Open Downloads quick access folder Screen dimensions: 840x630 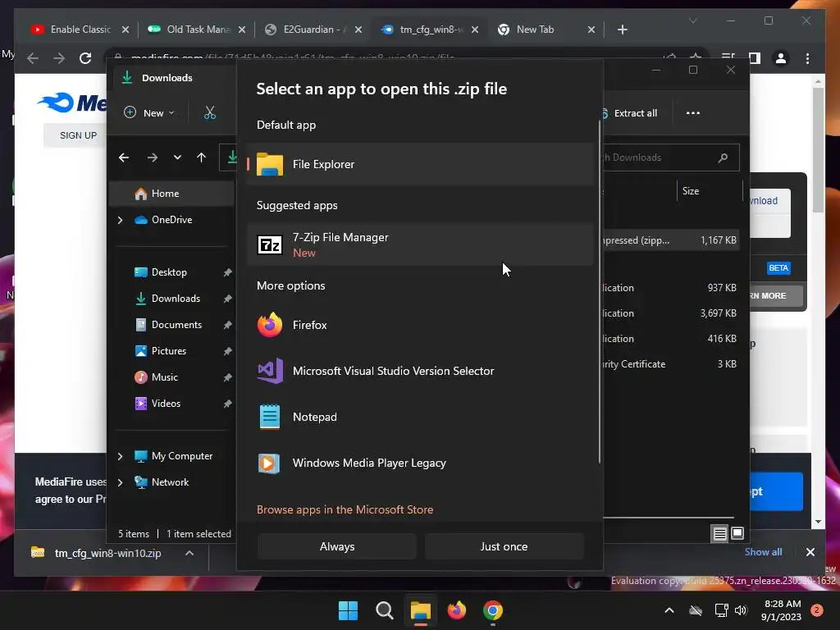pyautogui.click(x=176, y=299)
